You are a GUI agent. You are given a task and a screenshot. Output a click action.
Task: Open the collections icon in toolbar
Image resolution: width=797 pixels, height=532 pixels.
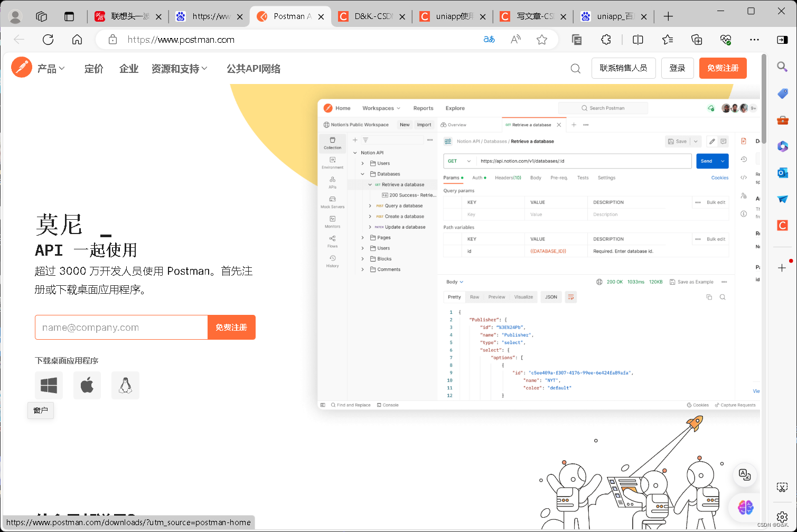(x=697, y=40)
